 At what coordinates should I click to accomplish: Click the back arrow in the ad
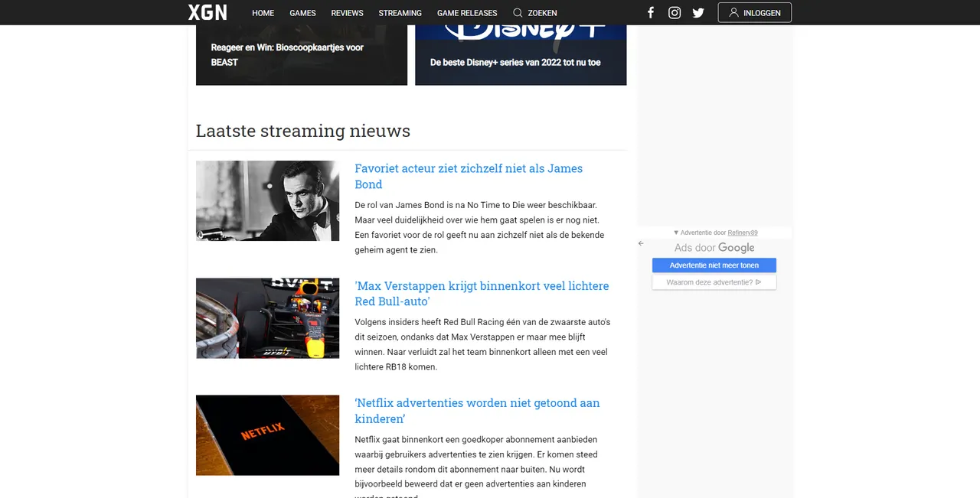pyautogui.click(x=641, y=244)
